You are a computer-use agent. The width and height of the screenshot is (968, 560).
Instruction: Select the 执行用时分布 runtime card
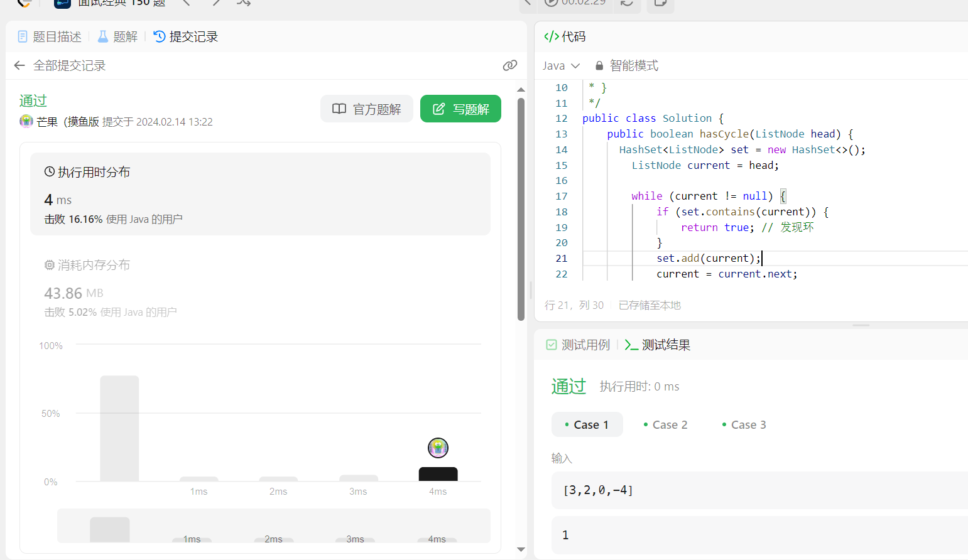260,194
